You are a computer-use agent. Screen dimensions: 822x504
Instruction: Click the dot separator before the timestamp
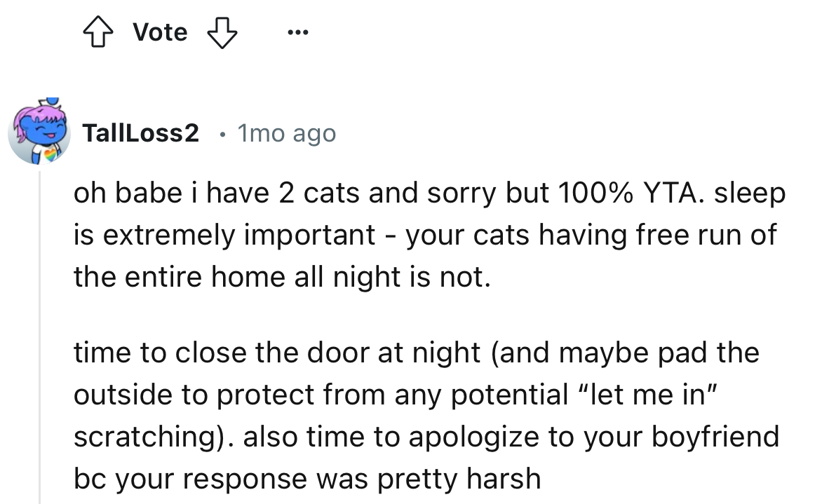221,132
